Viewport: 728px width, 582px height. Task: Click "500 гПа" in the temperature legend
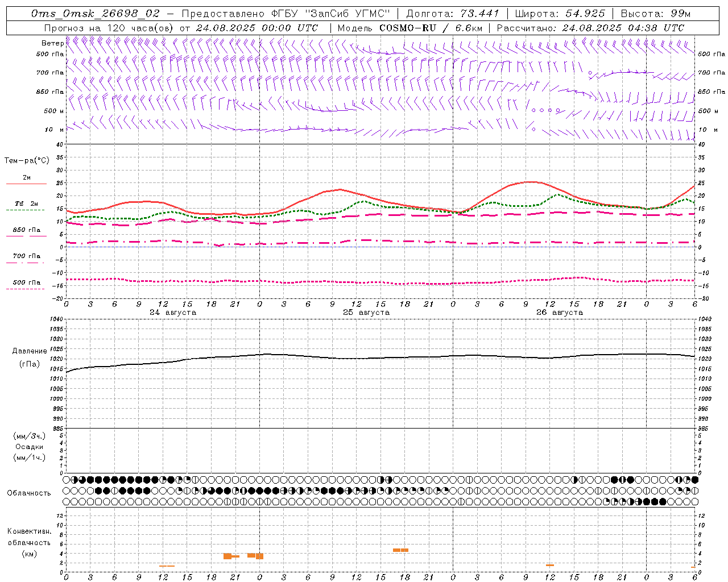(x=27, y=282)
